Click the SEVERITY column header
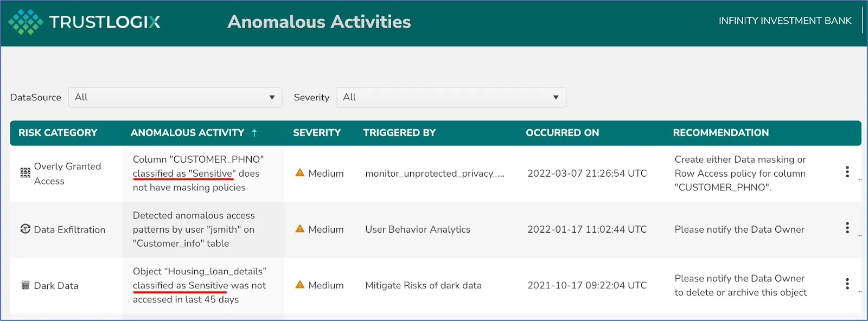Image resolution: width=868 pixels, height=321 pixels. point(316,132)
